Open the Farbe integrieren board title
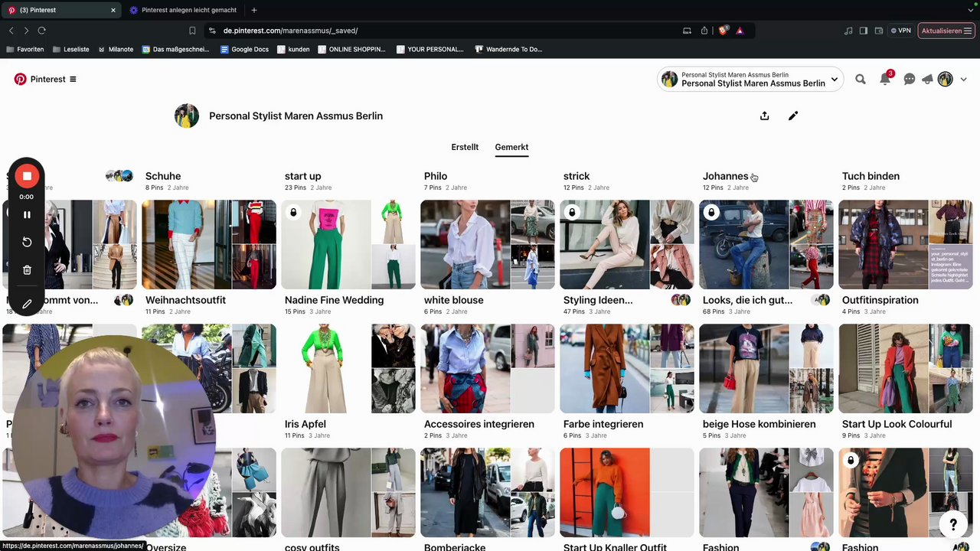The width and height of the screenshot is (980, 551). pos(603,424)
